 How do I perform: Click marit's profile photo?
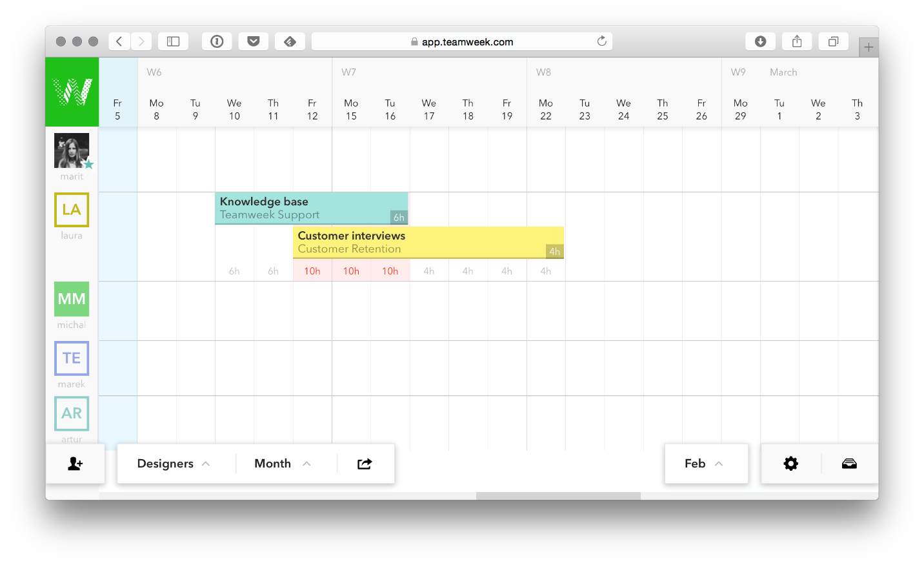click(x=72, y=150)
